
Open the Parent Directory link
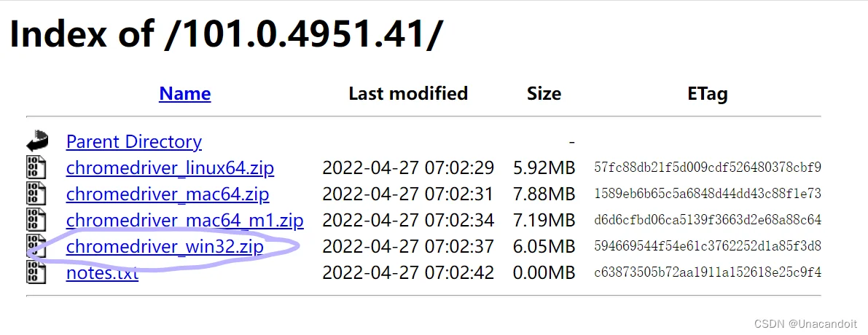pos(134,142)
